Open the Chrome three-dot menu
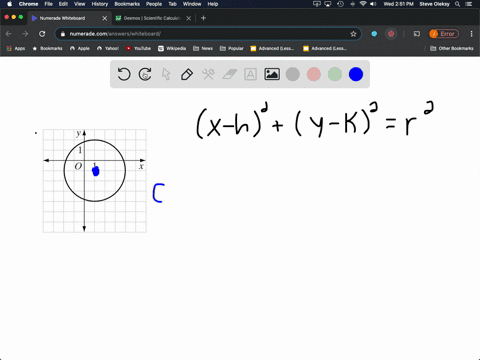This screenshot has width=480, height=360. coord(471,34)
